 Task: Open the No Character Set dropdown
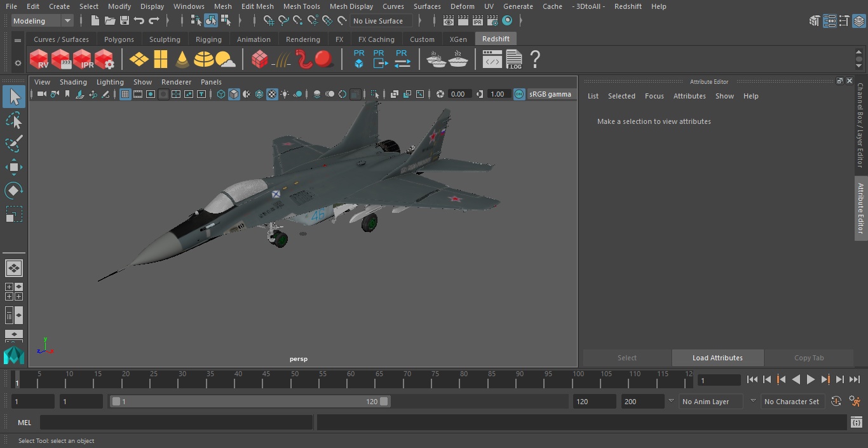coord(792,402)
